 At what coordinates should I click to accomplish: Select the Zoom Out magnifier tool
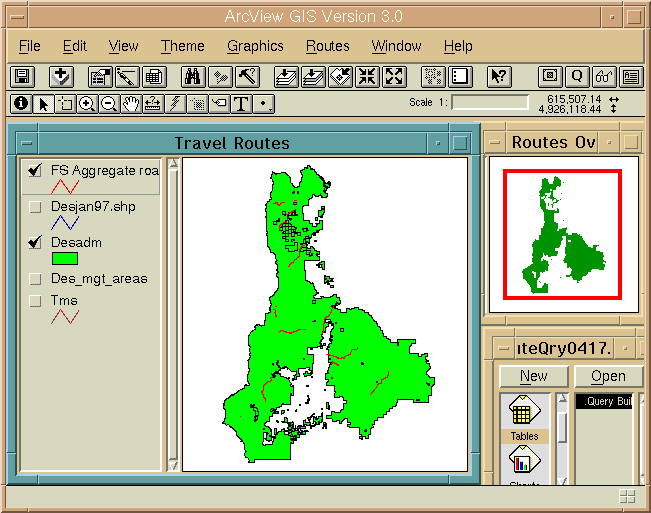click(109, 104)
